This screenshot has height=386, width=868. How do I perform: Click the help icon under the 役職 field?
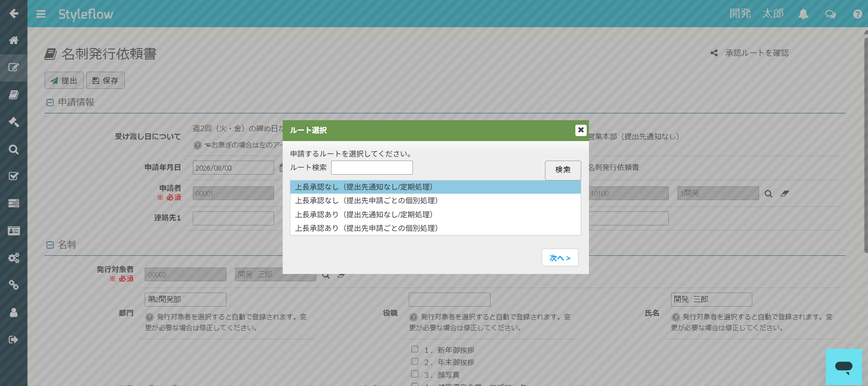[x=413, y=317]
